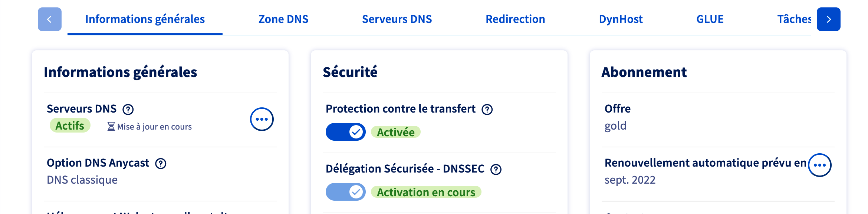Open help icon next to Option DNS Anycast
This screenshot has width=868, height=214.
coord(161,163)
